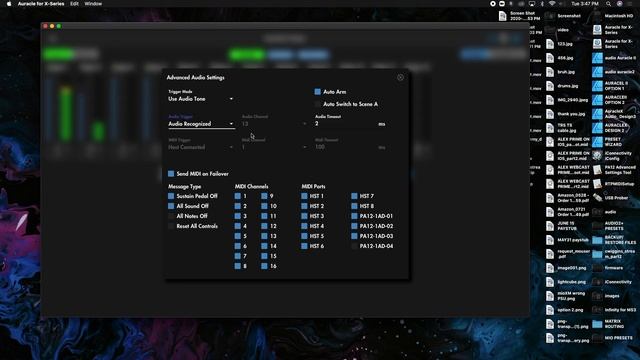Viewport: 640px width, 360px height.
Task: Select the thank you.jpg file icon
Action: point(550,114)
